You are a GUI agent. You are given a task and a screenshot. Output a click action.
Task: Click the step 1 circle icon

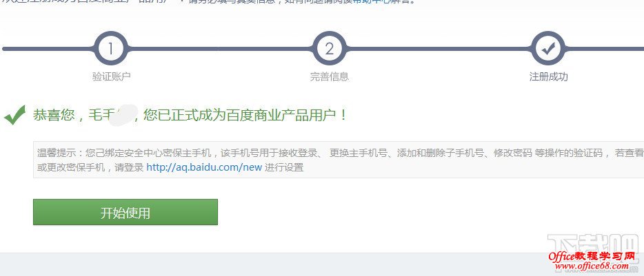tap(110, 49)
